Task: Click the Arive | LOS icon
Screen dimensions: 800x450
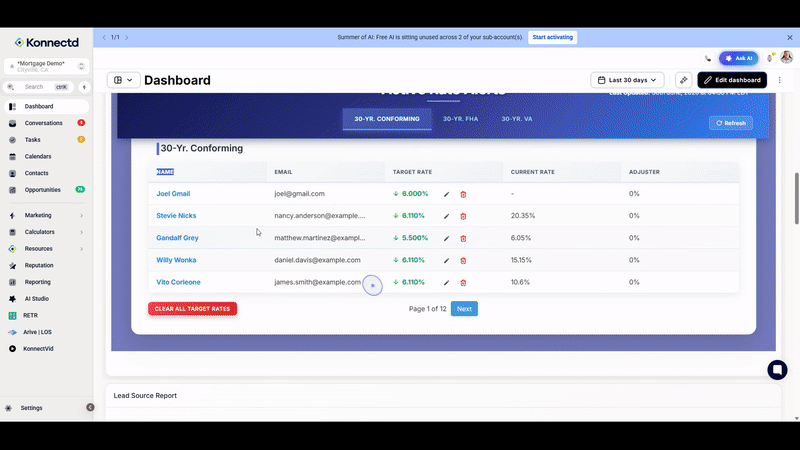Action: pos(13,332)
